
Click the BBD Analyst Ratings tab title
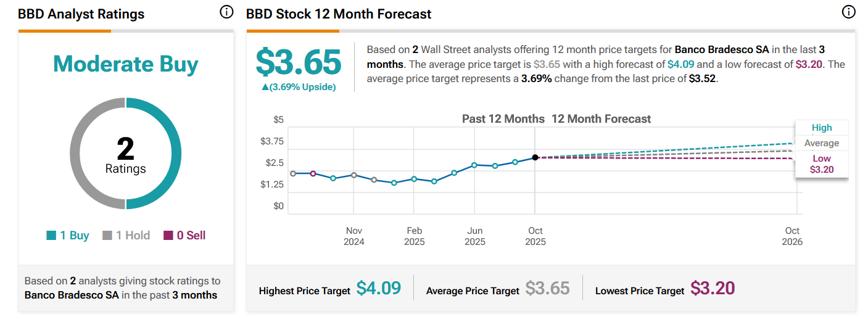tap(81, 14)
